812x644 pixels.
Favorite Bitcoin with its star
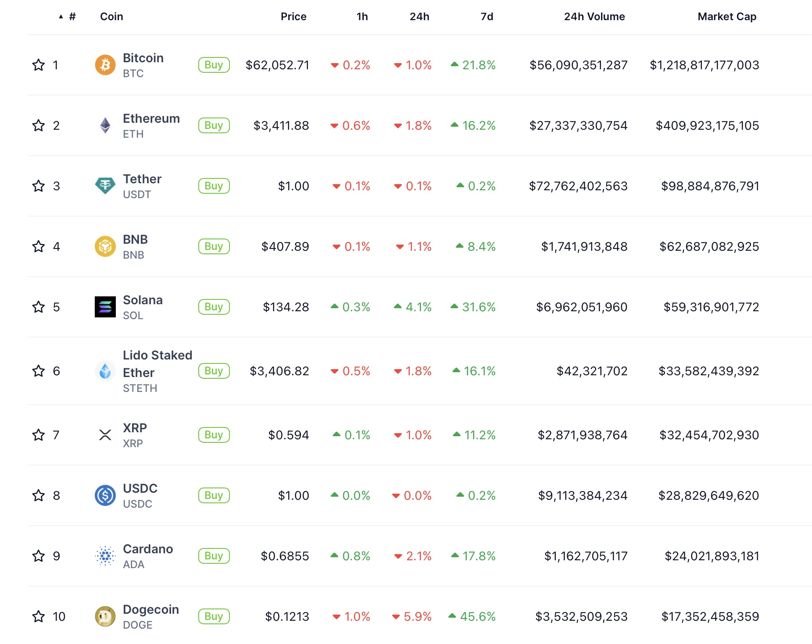39,65
